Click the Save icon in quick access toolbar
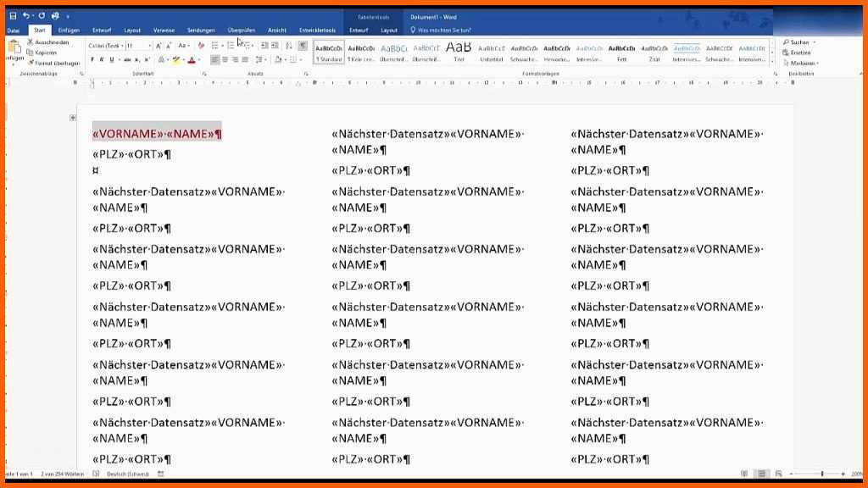The width and height of the screenshot is (868, 488). point(13,15)
